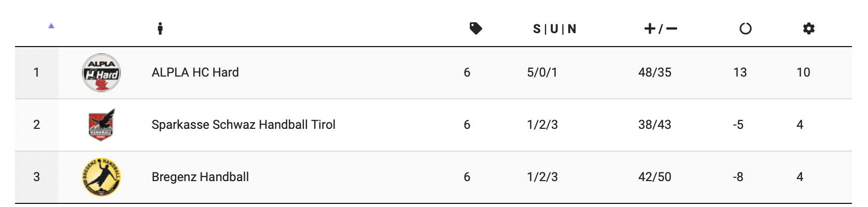
Task: Click the 48/35 goals cell
Action: point(654,72)
